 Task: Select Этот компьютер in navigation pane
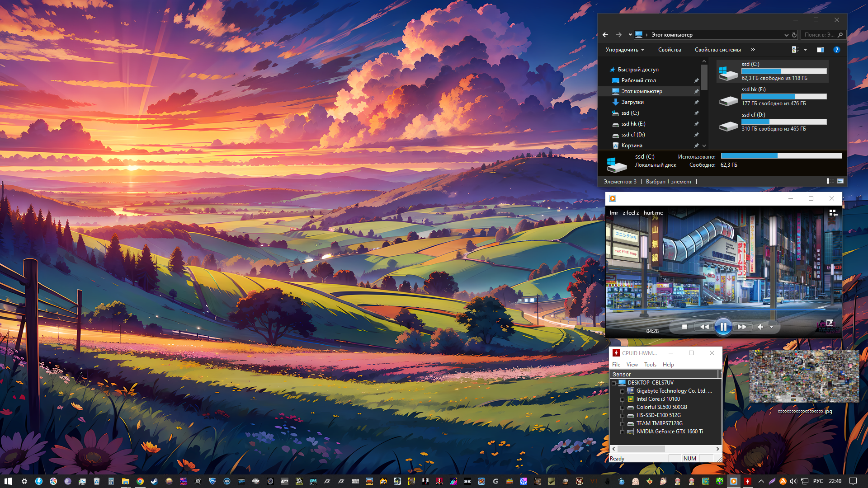pyautogui.click(x=642, y=91)
